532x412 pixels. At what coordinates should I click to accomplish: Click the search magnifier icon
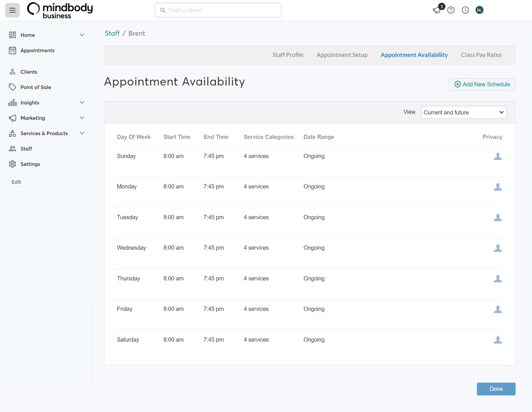(163, 10)
